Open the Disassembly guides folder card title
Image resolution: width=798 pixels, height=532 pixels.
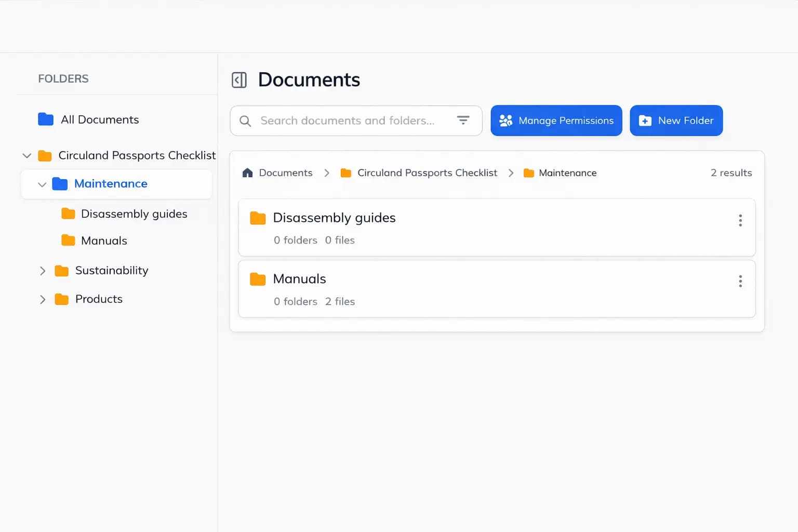334,218
